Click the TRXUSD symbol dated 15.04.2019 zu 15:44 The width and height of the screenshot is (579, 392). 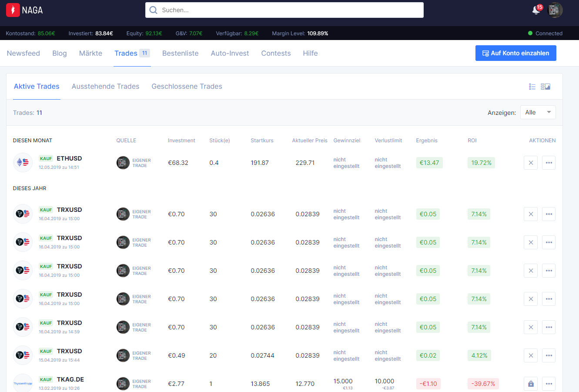(70, 351)
